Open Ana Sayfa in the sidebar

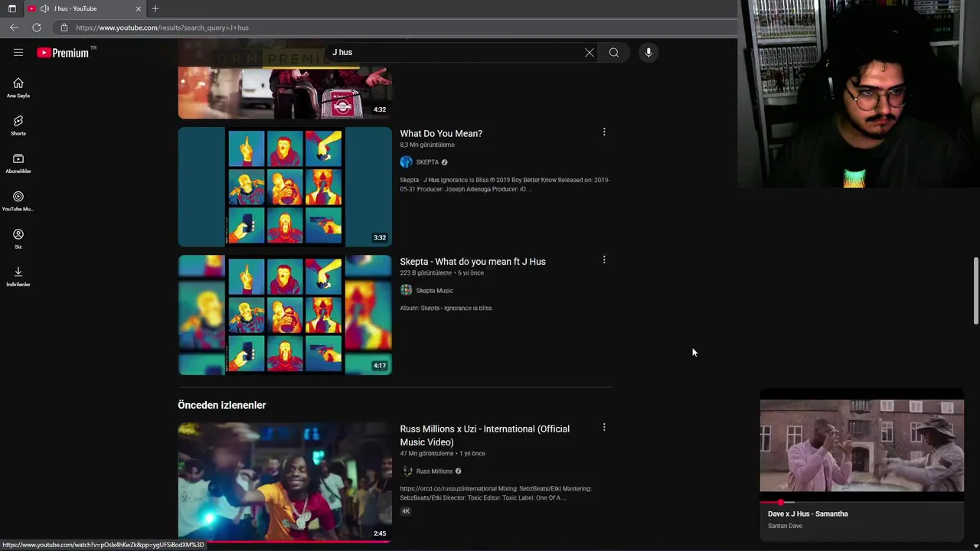point(18,88)
